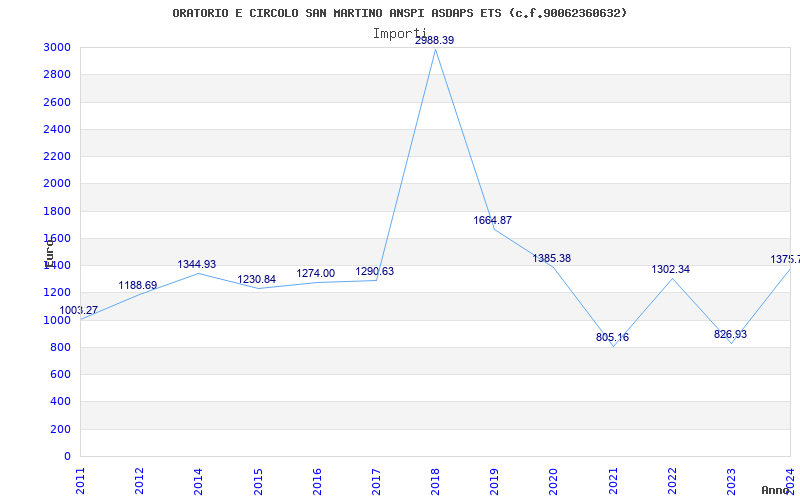Click the 0 y-axis tick label
The image size is (800, 500).
point(67,456)
